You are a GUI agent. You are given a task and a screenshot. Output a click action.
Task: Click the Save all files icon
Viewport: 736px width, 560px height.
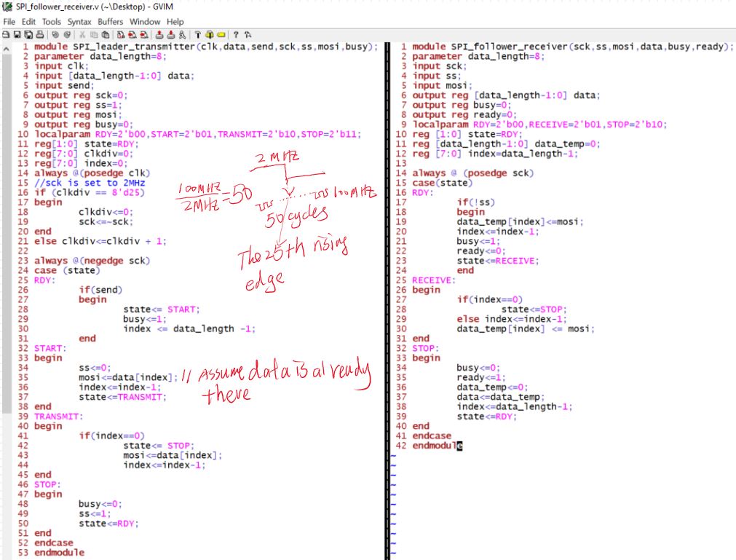coord(28,35)
